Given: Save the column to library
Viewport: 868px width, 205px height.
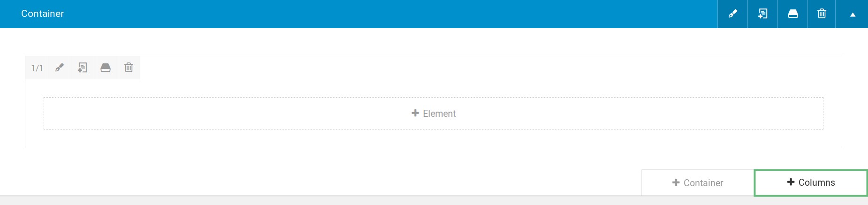Looking at the screenshot, I should pos(106,68).
